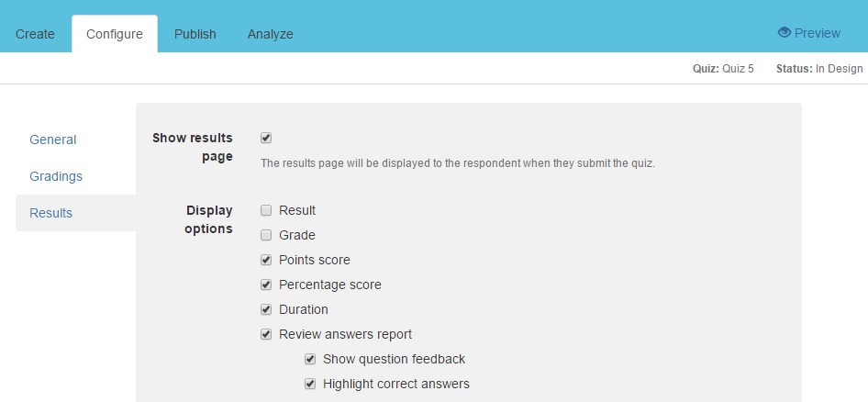Click the Quiz 5 name label

(738, 69)
